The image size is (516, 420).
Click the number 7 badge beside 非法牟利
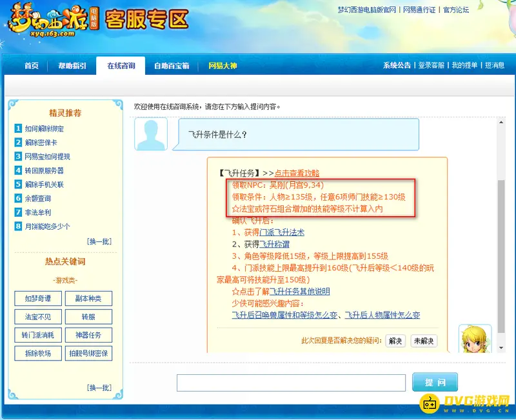(18, 212)
